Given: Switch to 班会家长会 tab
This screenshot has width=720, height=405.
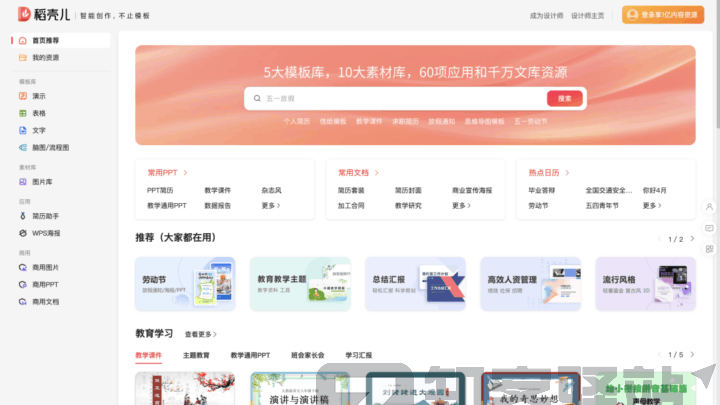Looking at the screenshot, I should [307, 355].
